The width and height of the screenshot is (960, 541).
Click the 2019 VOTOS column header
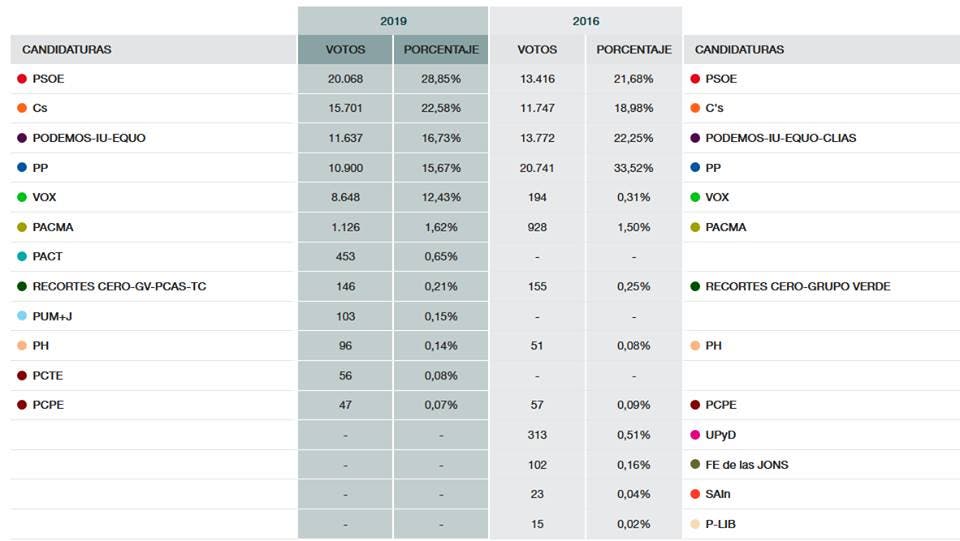point(345,50)
